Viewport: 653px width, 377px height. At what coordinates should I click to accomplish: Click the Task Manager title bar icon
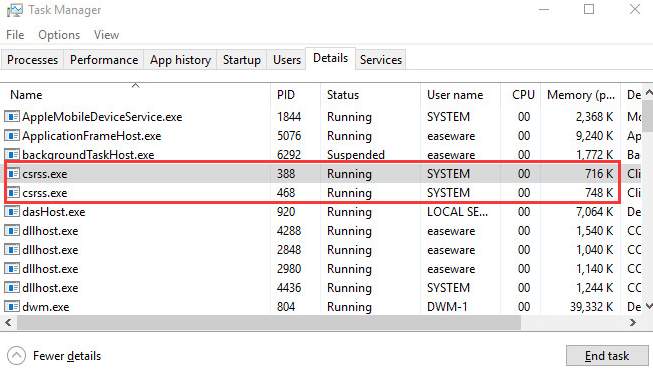(15, 10)
